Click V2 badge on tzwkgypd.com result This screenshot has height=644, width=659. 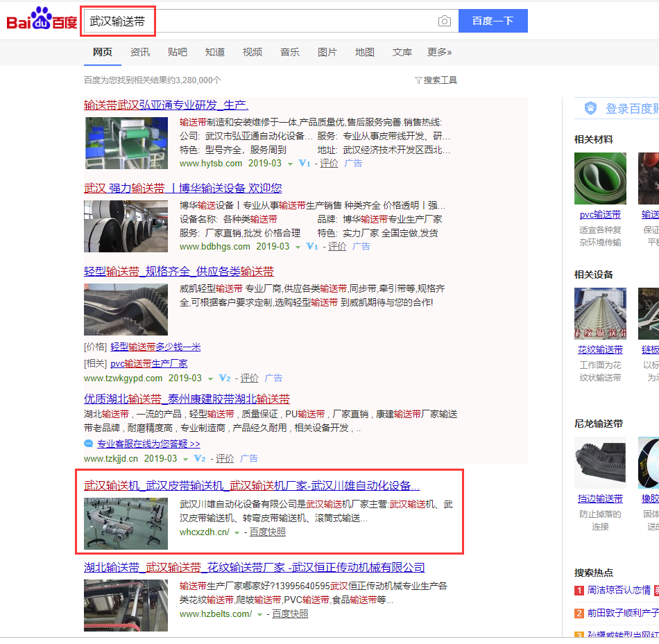(225, 378)
